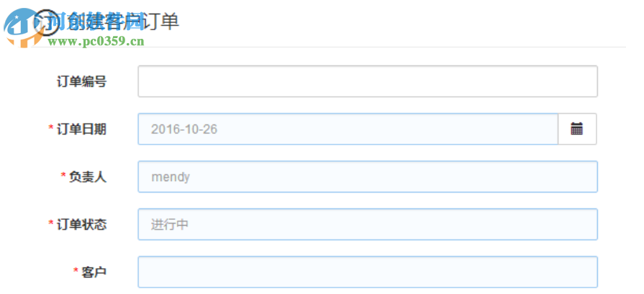Select the 负责人 field containing mendy
The width and height of the screenshot is (644, 294).
coord(367,177)
